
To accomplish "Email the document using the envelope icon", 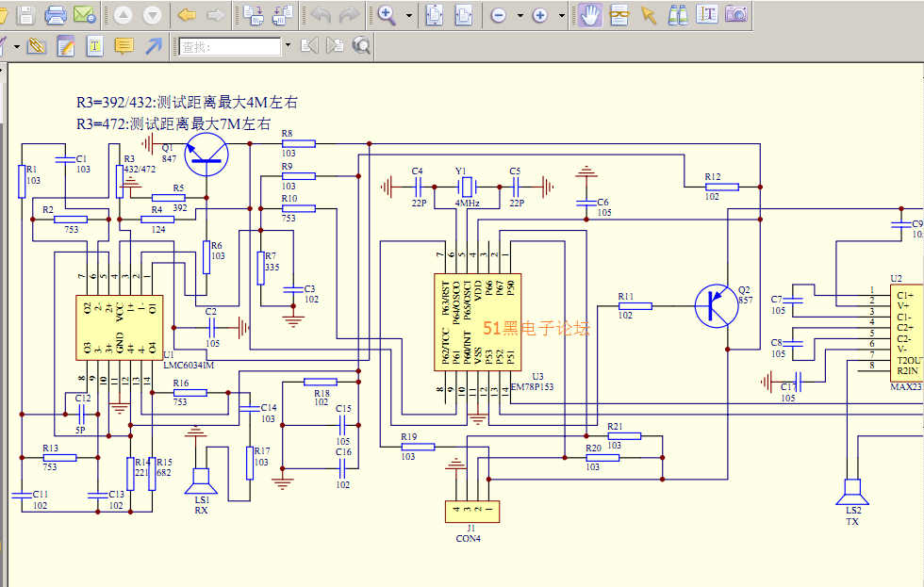I will pyautogui.click(x=85, y=15).
